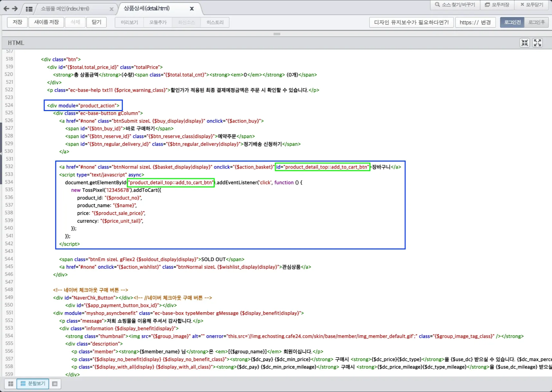The image size is (552, 392).
Task: Click the 최신소스 button
Action: [186, 22]
